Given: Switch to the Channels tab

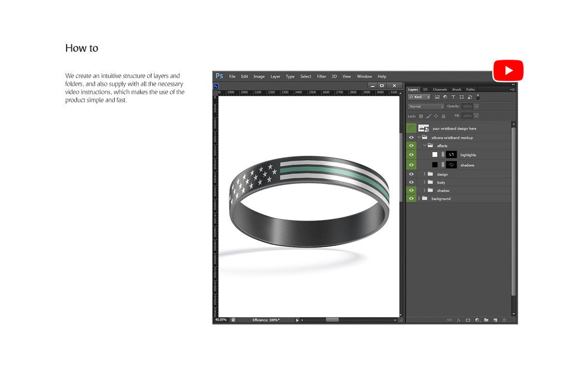Looking at the screenshot, I should click(x=440, y=89).
